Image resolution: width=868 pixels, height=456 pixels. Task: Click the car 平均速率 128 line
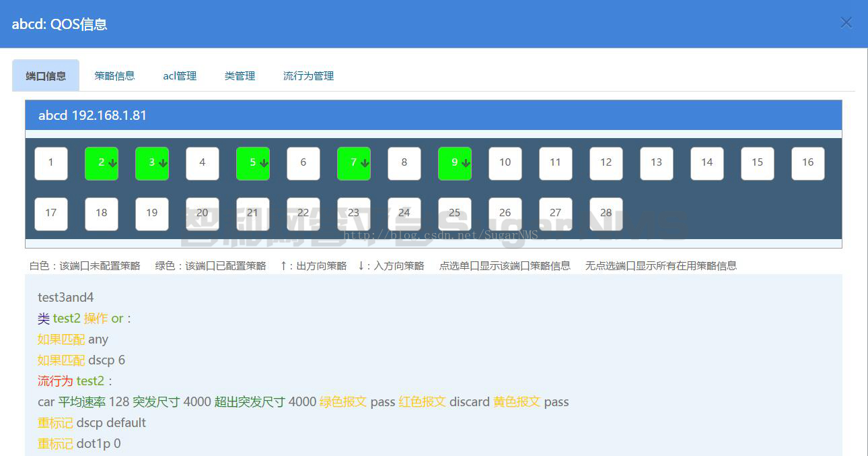pyautogui.click(x=303, y=401)
